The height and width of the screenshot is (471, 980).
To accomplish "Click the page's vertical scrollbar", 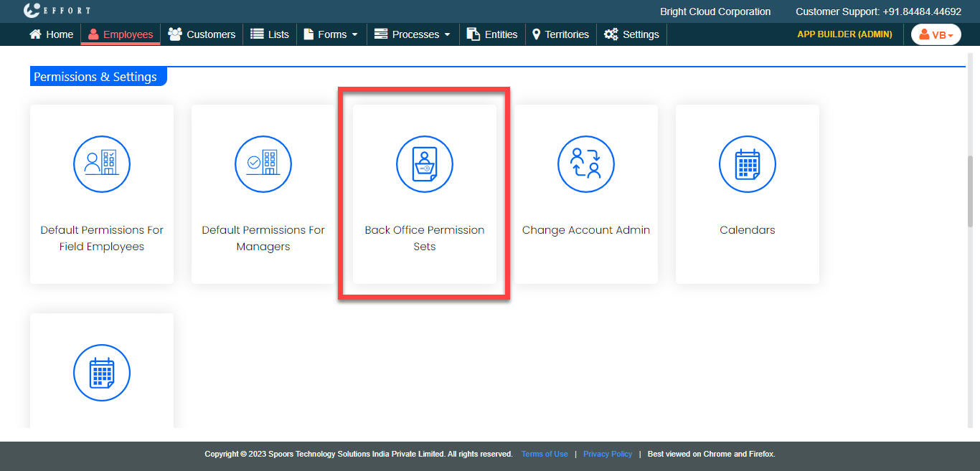I will (x=971, y=191).
